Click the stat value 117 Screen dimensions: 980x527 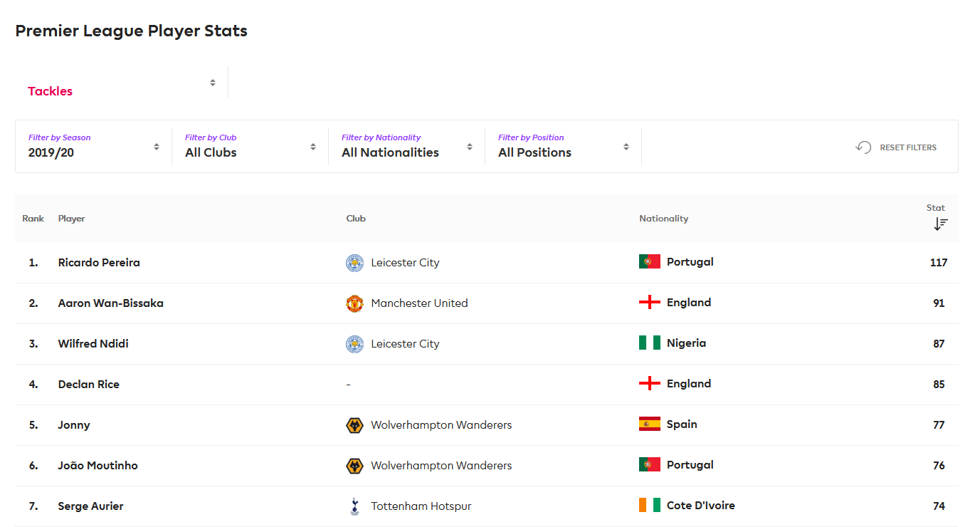pyautogui.click(x=939, y=263)
